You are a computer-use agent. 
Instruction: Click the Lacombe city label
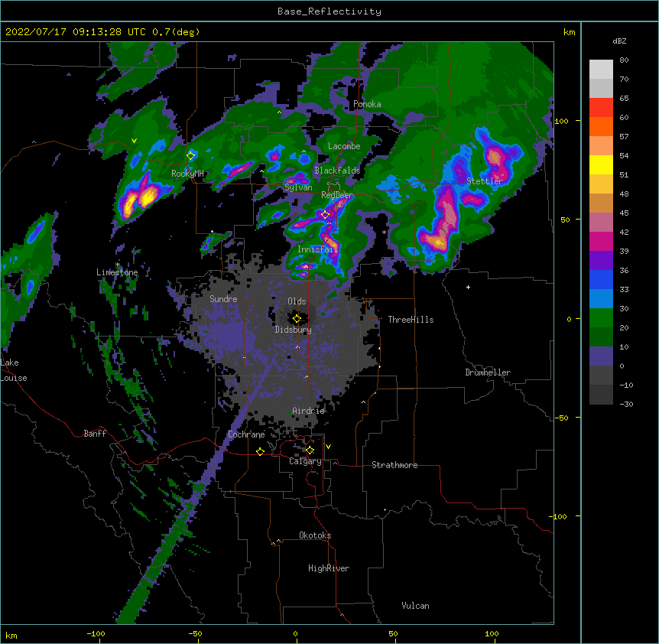point(344,146)
